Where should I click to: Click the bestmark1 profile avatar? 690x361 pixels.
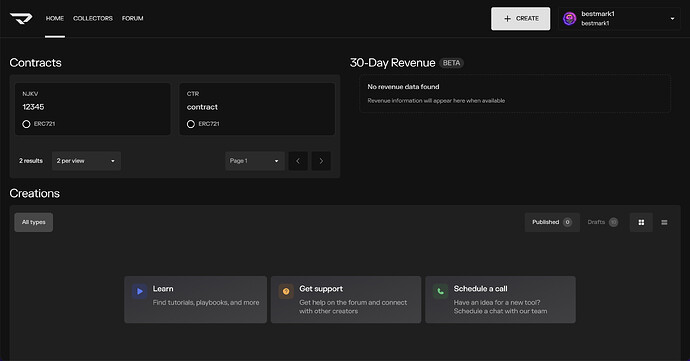click(x=569, y=18)
